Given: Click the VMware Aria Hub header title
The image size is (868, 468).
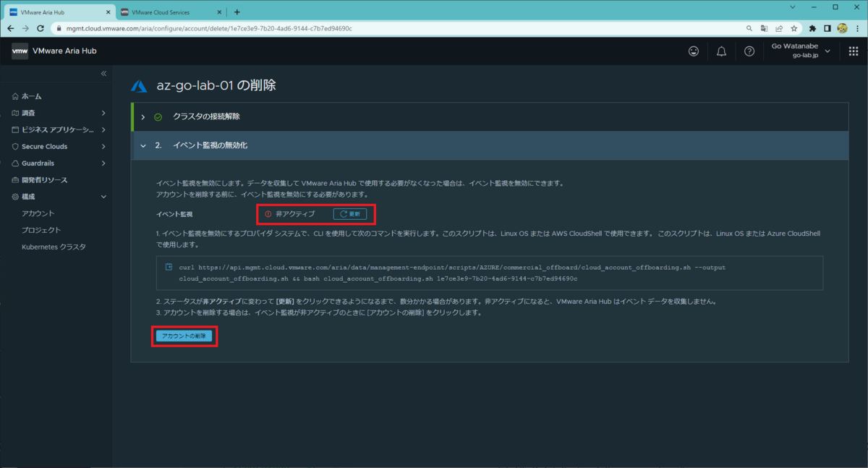Looking at the screenshot, I should [x=64, y=51].
